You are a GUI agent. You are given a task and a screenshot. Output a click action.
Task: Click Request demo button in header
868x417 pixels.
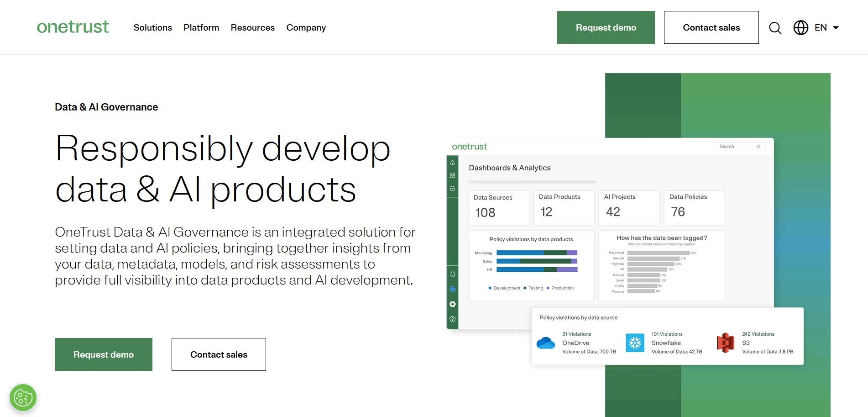click(606, 27)
